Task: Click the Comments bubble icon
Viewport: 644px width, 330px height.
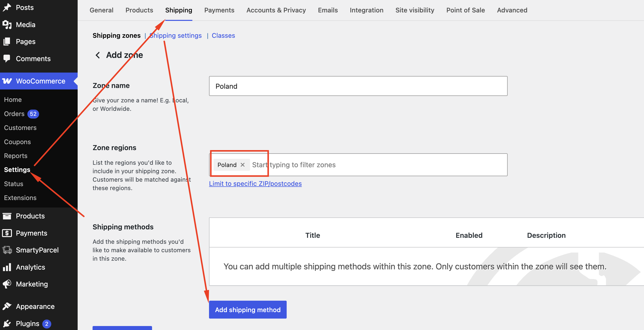Action: click(x=7, y=58)
